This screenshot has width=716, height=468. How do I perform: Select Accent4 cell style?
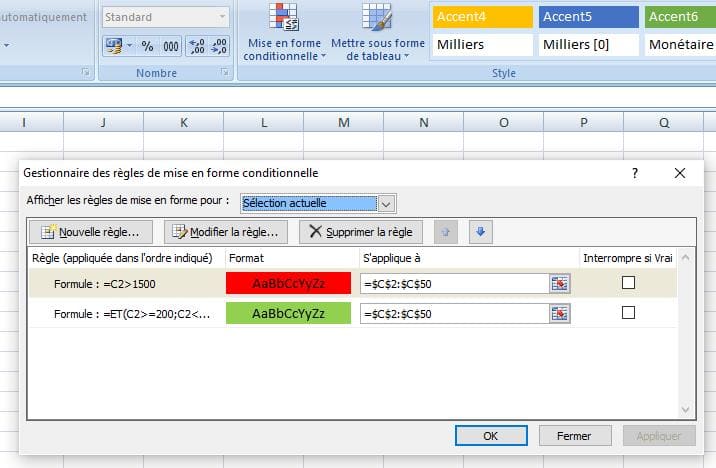[x=483, y=17]
